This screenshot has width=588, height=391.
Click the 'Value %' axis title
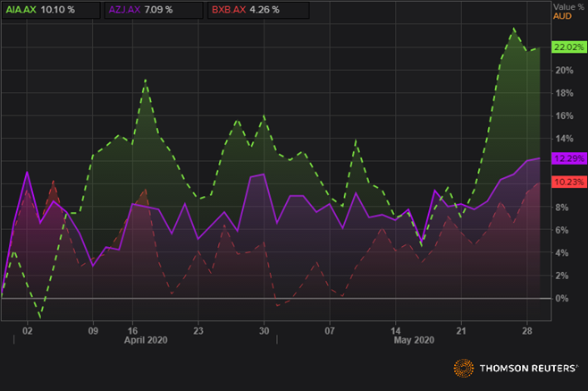568,7
